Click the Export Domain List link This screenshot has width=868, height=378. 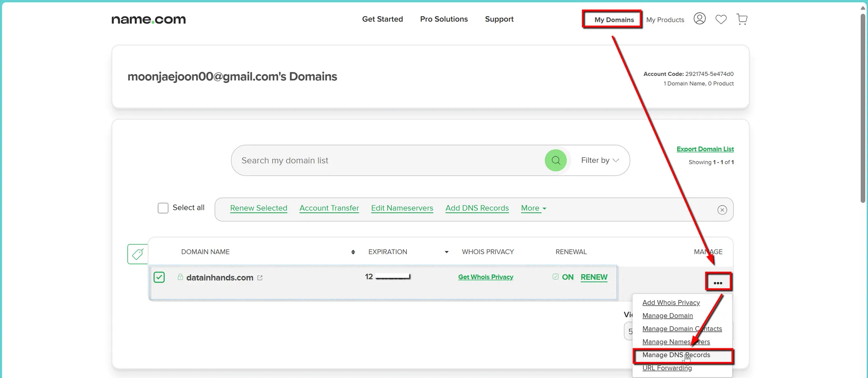(x=705, y=149)
